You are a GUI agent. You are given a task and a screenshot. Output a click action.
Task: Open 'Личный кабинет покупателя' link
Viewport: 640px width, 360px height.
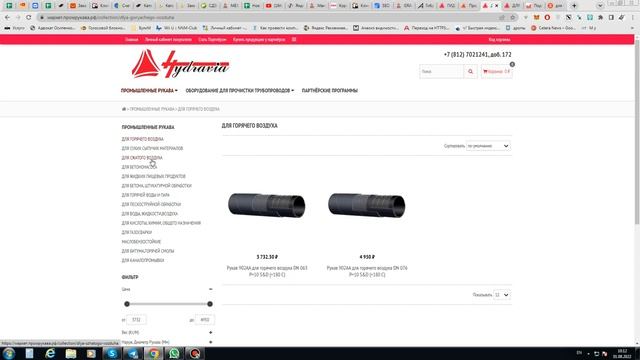tap(168, 40)
